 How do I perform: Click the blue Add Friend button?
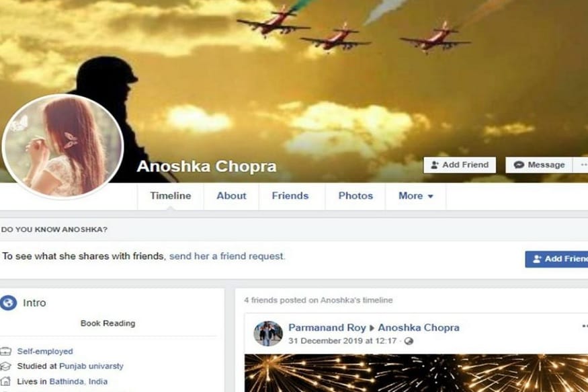tap(556, 260)
